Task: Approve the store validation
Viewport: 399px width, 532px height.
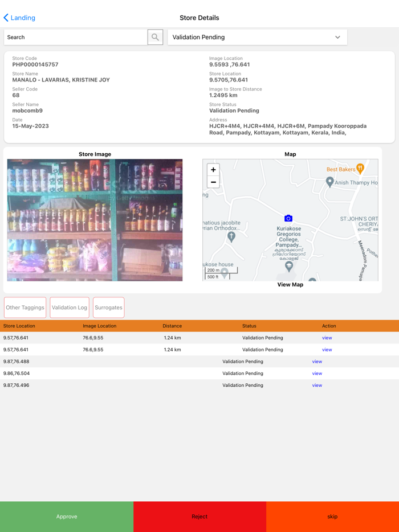Action: (x=67, y=517)
